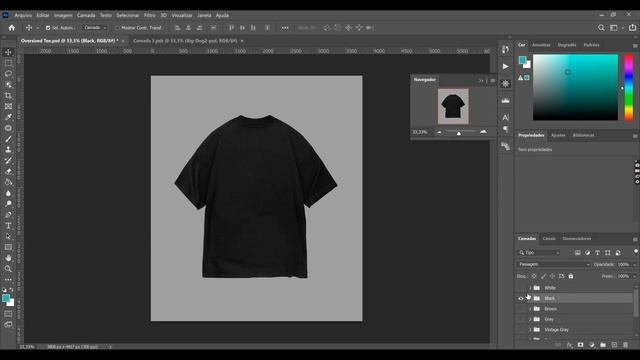Select the Brush tool
Viewport: 640px width, 360px height.
(x=8, y=139)
